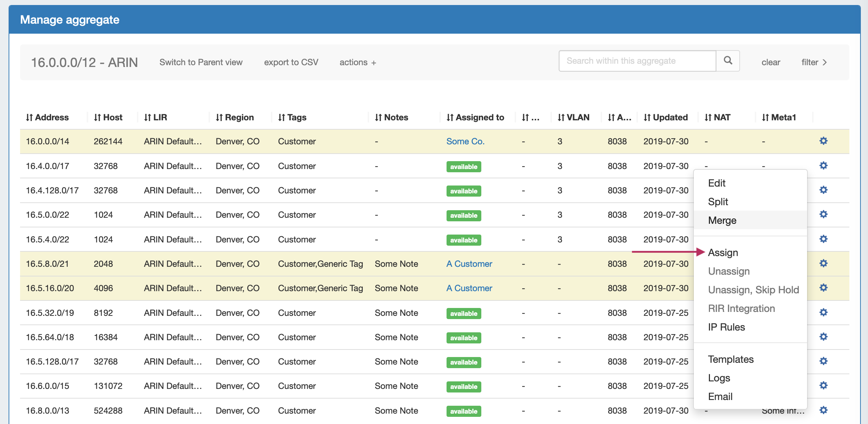The width and height of the screenshot is (868, 424).
Task: Sort table by Address column
Action: (x=47, y=117)
